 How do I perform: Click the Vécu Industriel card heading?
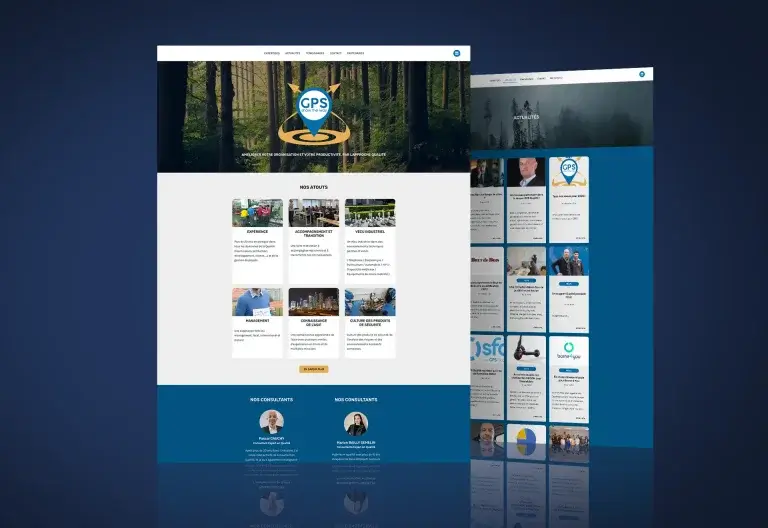[x=370, y=231]
